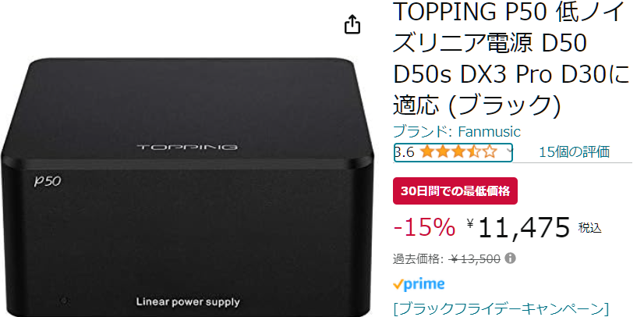Open the 15個の評価 reviews link
Image resolution: width=644 pixels, height=317 pixels.
pyautogui.click(x=574, y=152)
